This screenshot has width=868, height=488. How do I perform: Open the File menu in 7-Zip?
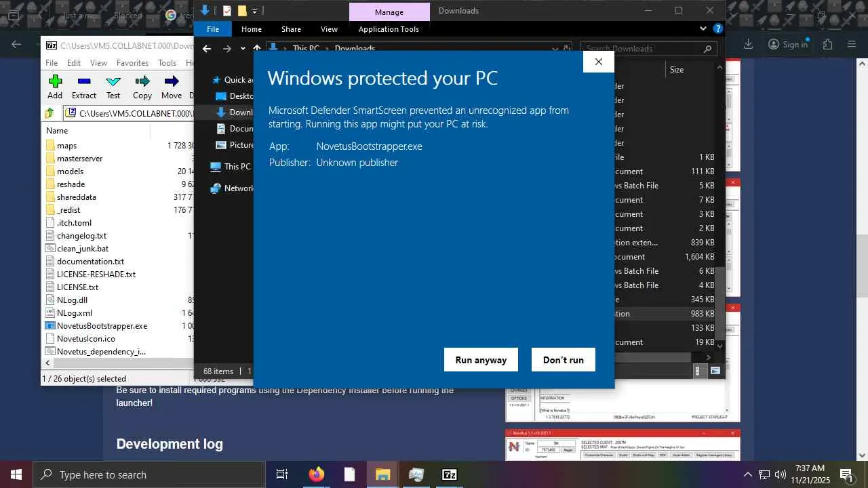52,63
